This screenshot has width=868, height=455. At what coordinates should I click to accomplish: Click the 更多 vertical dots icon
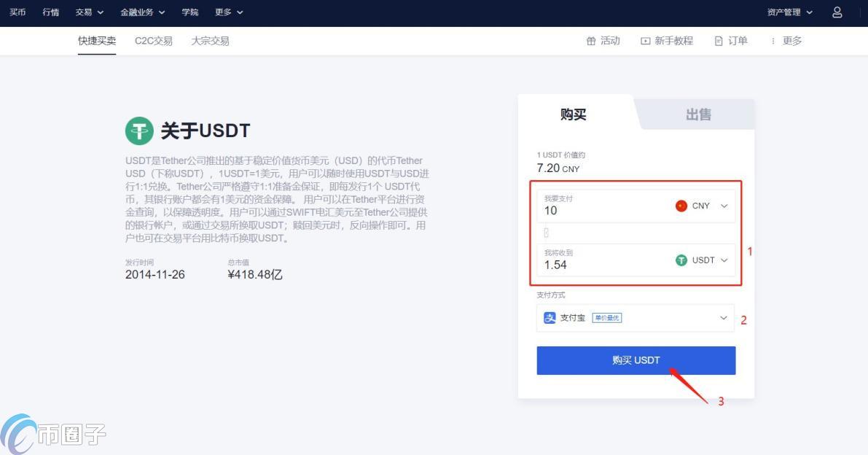[x=774, y=41]
